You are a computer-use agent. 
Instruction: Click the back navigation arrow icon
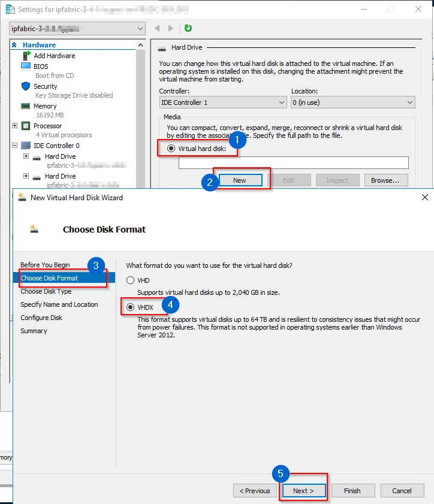[157, 28]
